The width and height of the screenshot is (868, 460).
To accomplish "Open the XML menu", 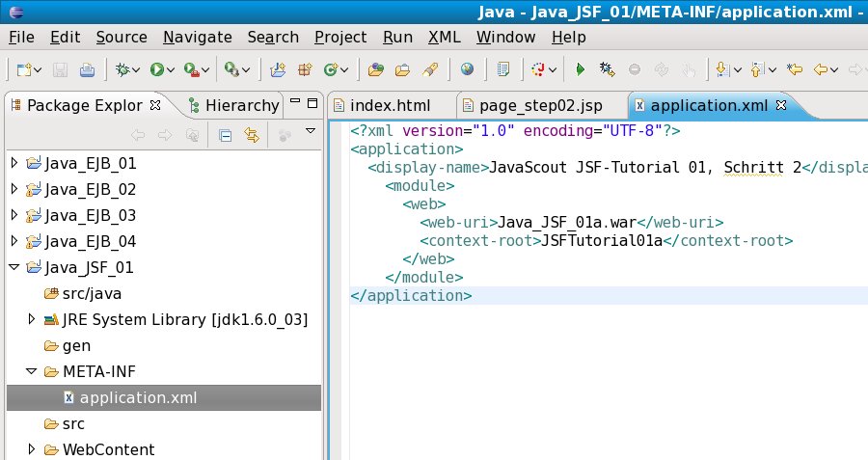I will (444, 37).
